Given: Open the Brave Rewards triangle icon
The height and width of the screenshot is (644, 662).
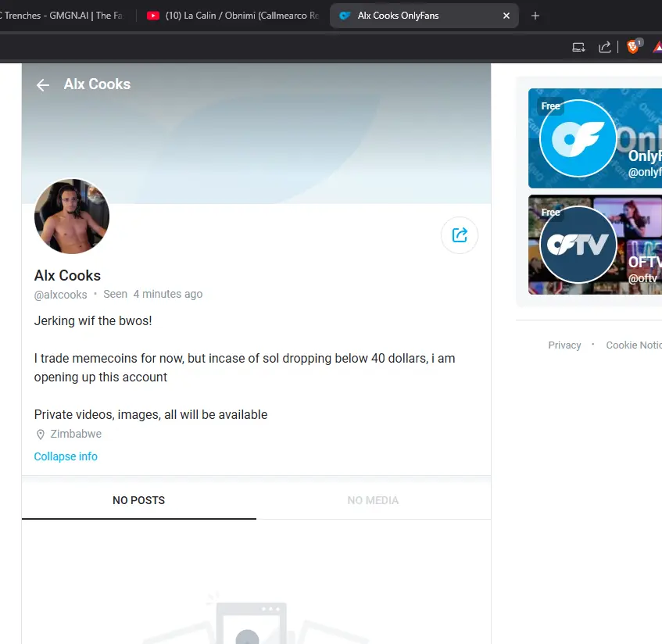Looking at the screenshot, I should pyautogui.click(x=657, y=47).
